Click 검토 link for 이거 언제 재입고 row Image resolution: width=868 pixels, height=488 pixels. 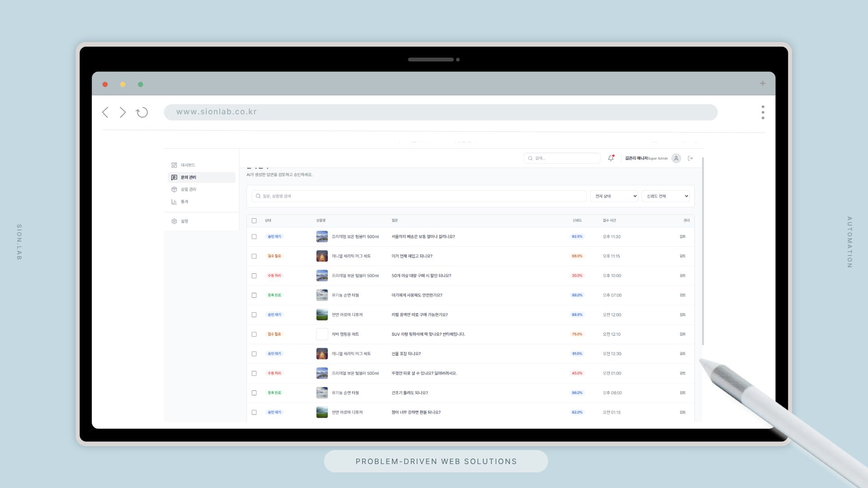(x=683, y=256)
